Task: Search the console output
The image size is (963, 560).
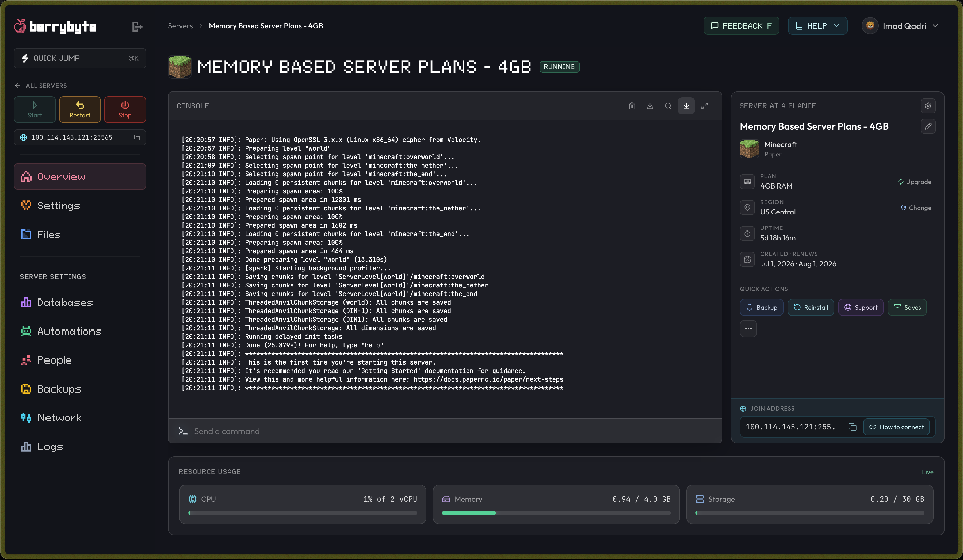Action: point(668,106)
